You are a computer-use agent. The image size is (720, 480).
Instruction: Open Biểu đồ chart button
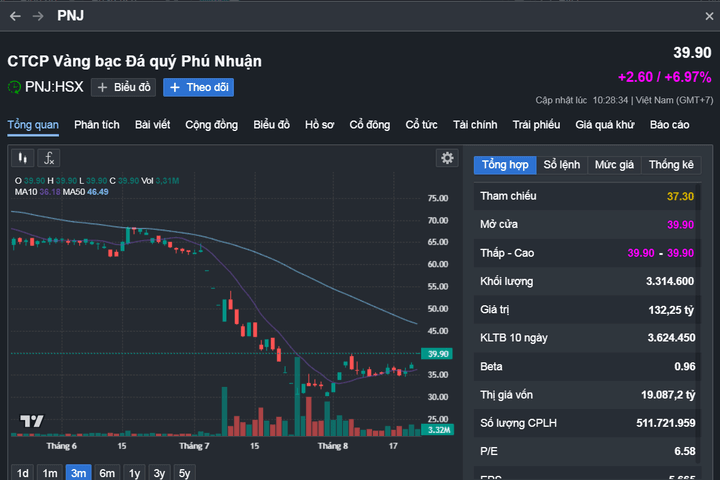(x=124, y=87)
